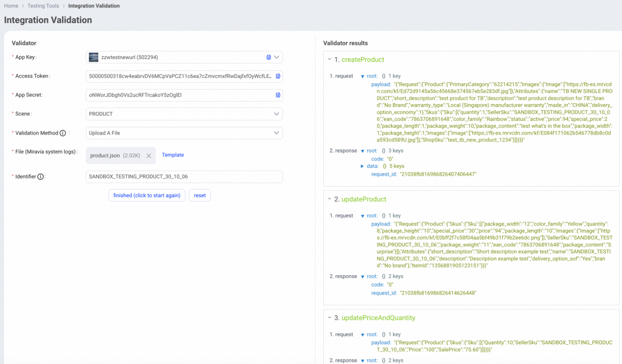Collapse the 1. createProduct section

(x=329, y=59)
